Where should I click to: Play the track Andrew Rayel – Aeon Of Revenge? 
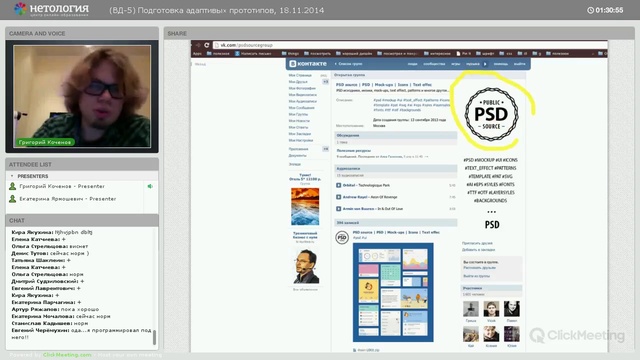tap(338, 197)
